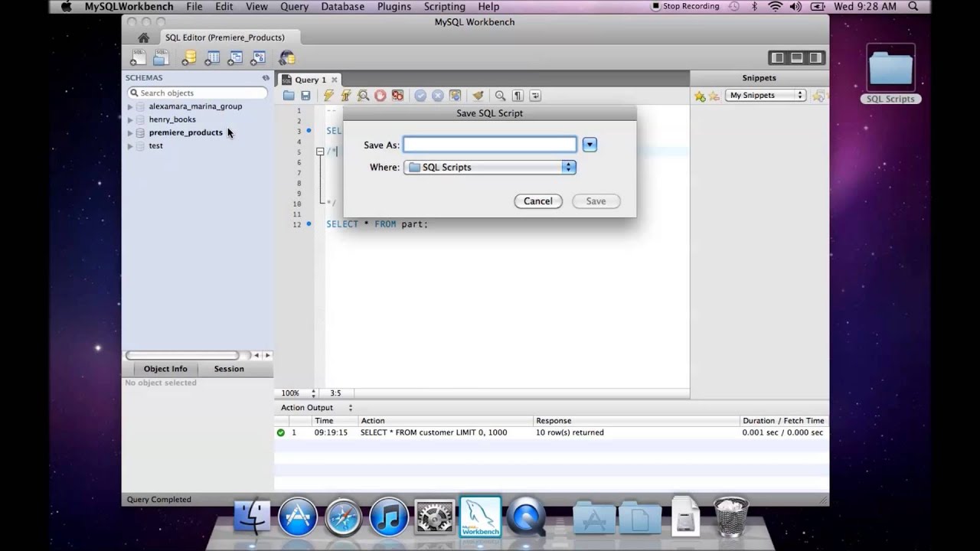Refresh the schemas list icon
Screen dimensions: 980x551
click(x=266, y=78)
